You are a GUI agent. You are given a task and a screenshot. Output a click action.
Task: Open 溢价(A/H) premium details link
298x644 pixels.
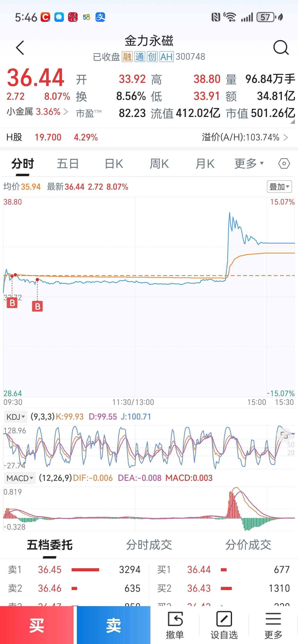[245, 137]
